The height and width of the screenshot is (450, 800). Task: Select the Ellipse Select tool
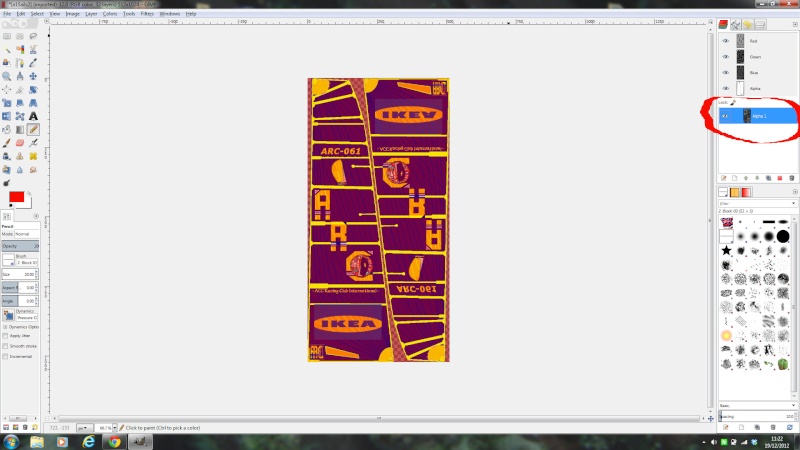[x=20, y=36]
